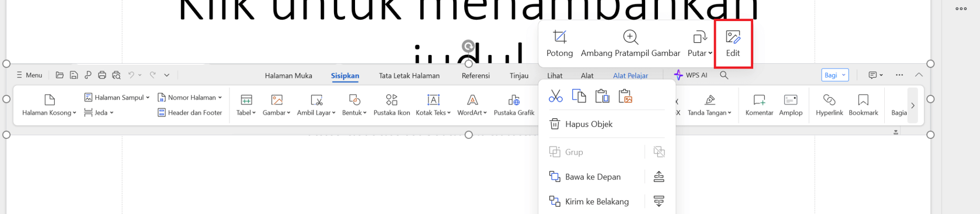Open the comments speech bubble dropdown
980x214 pixels.
point(876,75)
